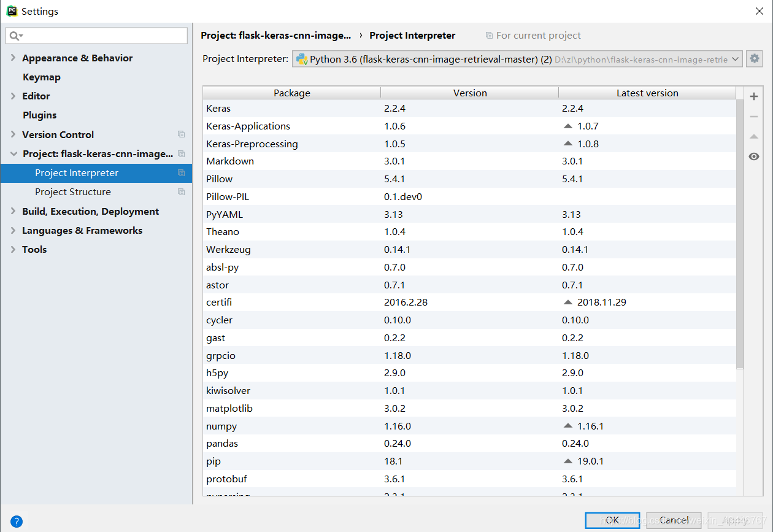
Task: Click upgrade arrow next to 1.0.8
Action: 567,144
